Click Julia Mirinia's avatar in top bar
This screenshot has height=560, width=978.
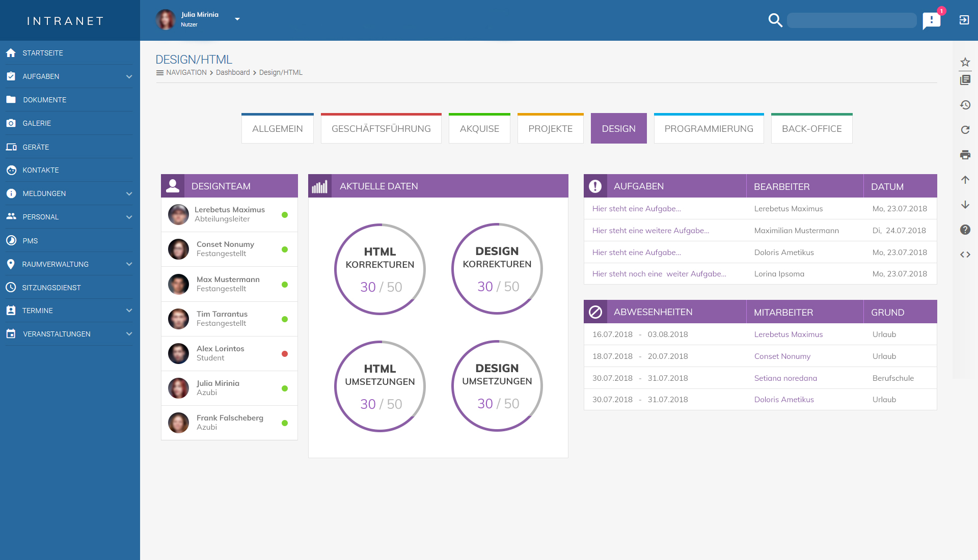tap(165, 20)
